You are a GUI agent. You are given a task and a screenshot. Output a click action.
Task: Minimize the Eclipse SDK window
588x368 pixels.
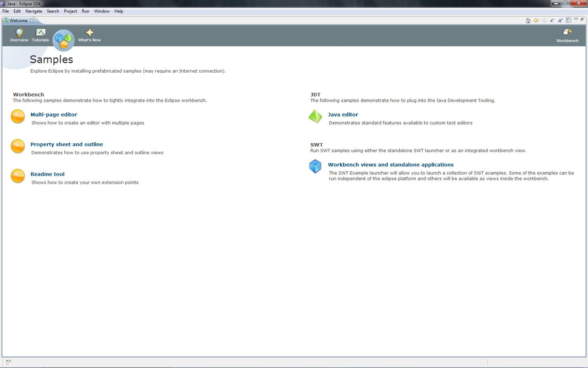[x=556, y=3]
